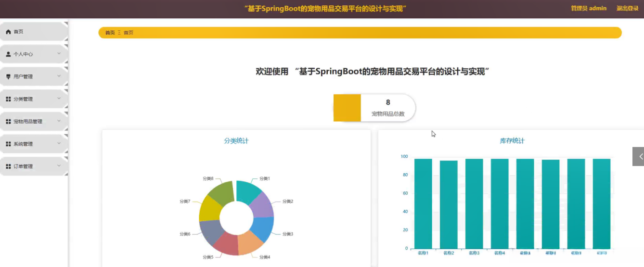
Task: Click the 100 value on the y-axis
Action: click(404, 157)
